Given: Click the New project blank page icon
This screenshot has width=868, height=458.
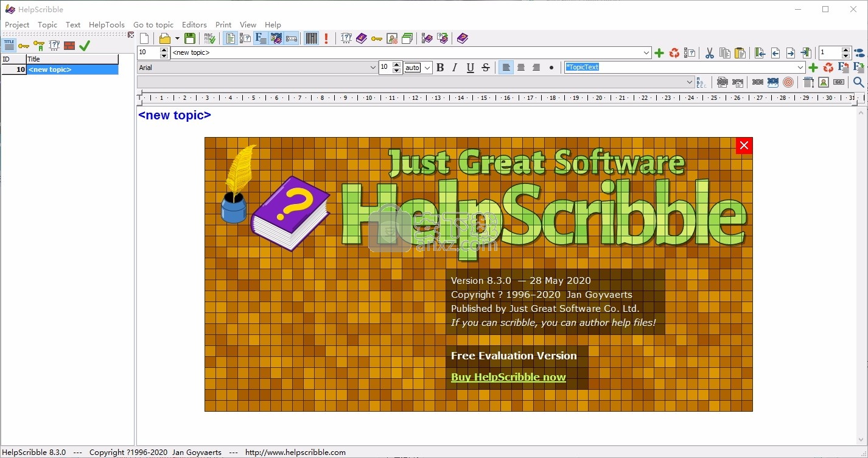Looking at the screenshot, I should click(x=144, y=38).
